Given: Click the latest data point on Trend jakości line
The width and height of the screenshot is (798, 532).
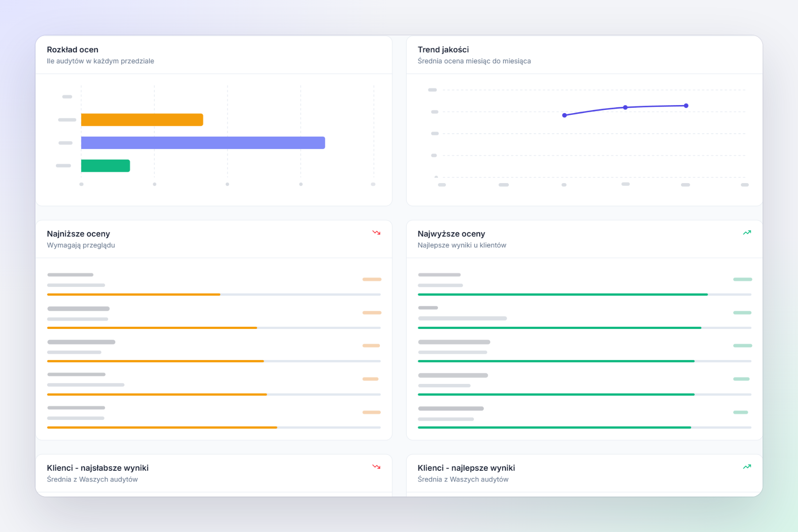Looking at the screenshot, I should coord(686,106).
